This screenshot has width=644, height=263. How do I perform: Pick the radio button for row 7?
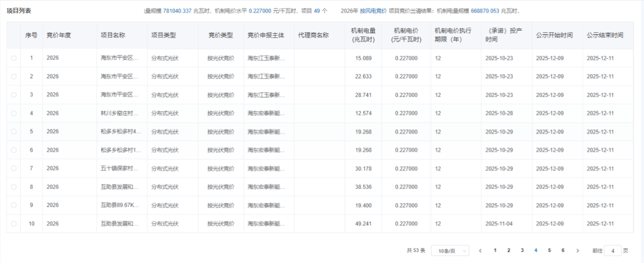point(14,168)
